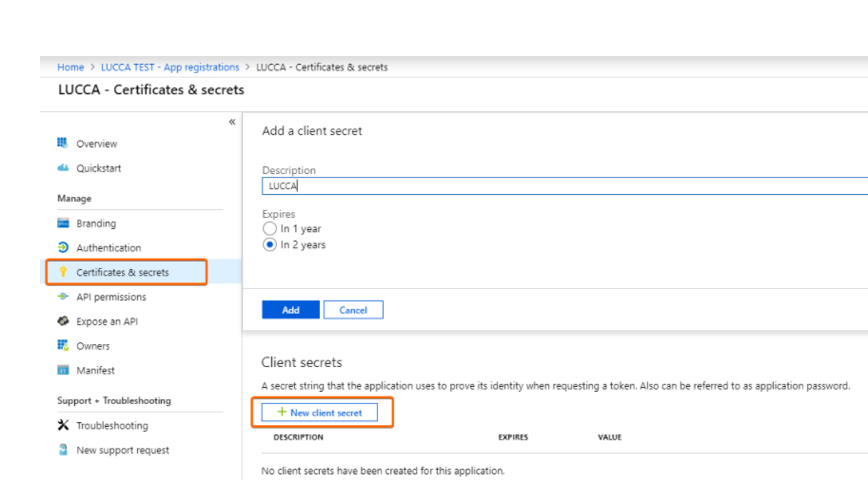Click the New support request icon
Screen dimensions: 868x483
click(63, 450)
